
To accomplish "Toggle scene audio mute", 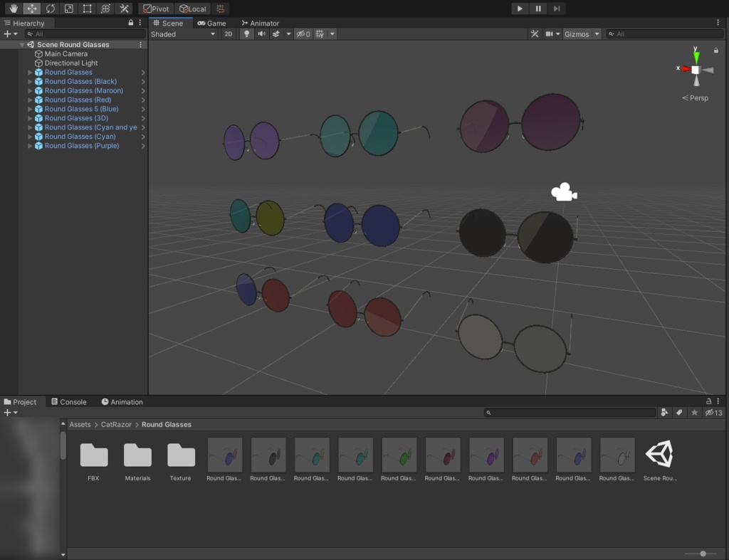I will [261, 34].
